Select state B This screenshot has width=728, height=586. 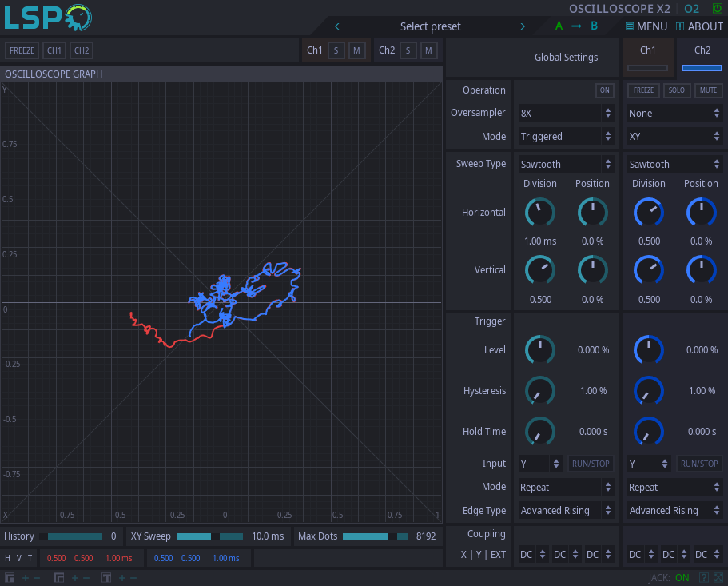click(595, 26)
